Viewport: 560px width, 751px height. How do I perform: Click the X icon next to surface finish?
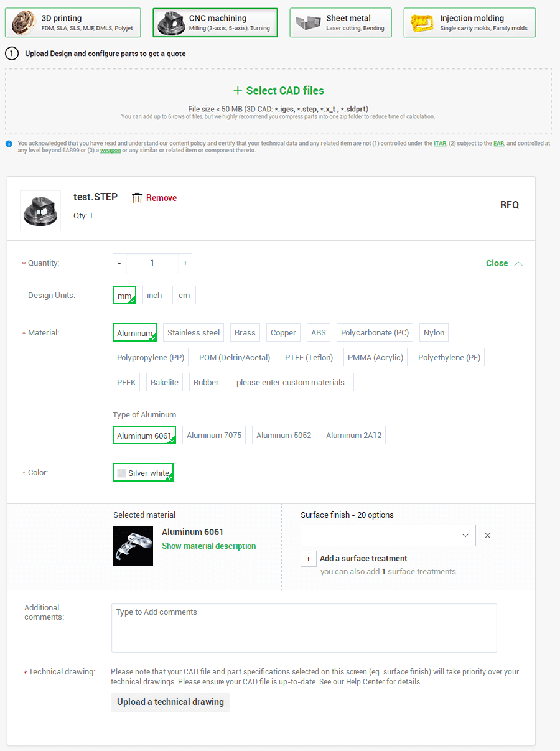(487, 536)
